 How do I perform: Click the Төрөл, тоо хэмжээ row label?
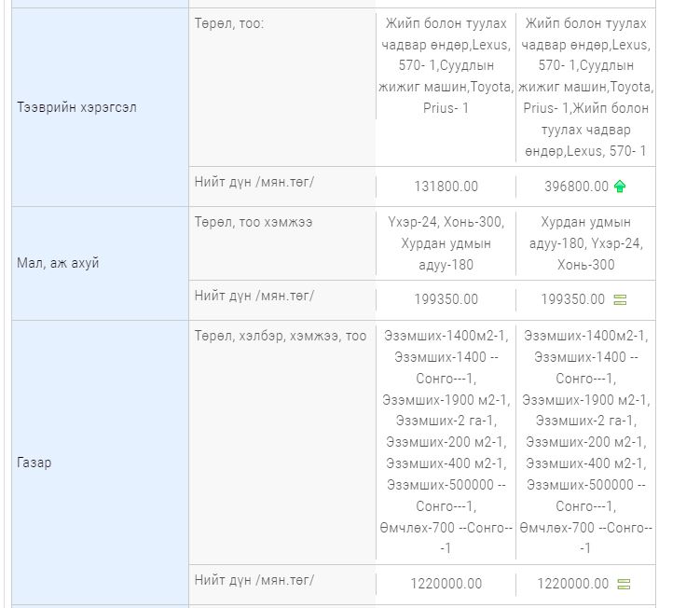coord(254,222)
